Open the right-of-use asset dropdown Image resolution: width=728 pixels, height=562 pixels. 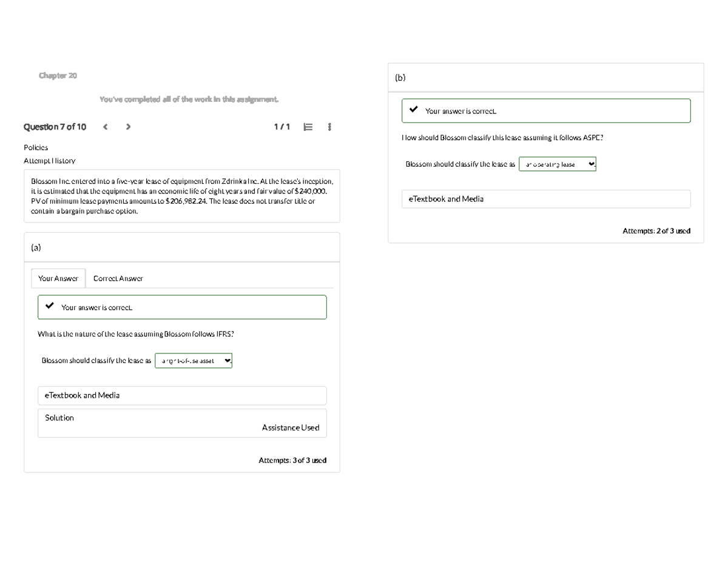(194, 361)
